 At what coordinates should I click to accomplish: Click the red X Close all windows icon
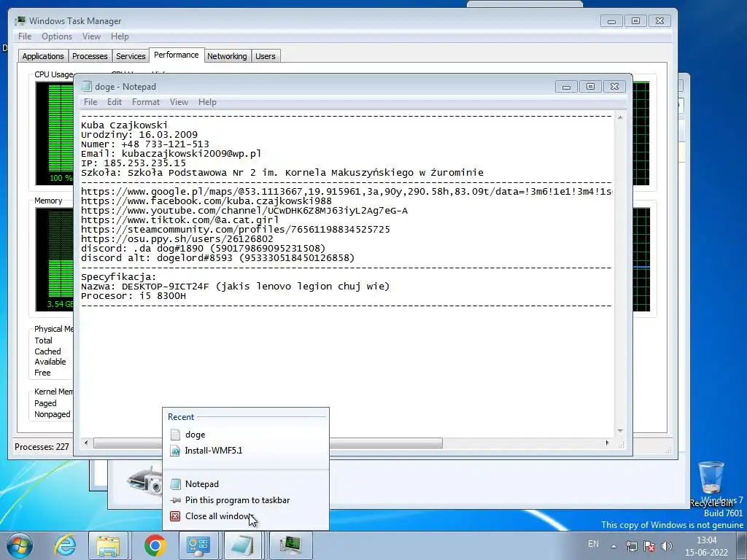(175, 516)
